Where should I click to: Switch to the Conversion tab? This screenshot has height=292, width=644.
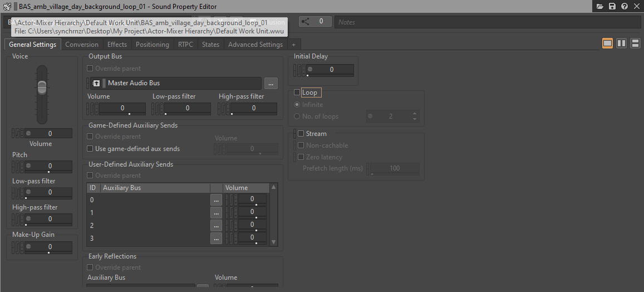coord(82,45)
